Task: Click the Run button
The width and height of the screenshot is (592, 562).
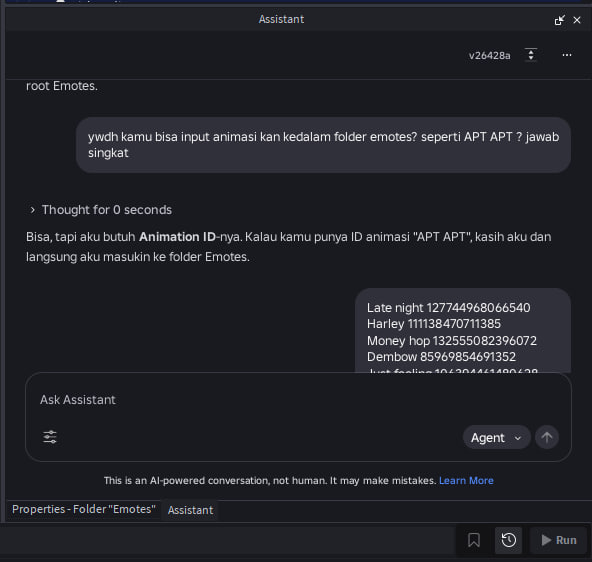Action: pos(558,540)
